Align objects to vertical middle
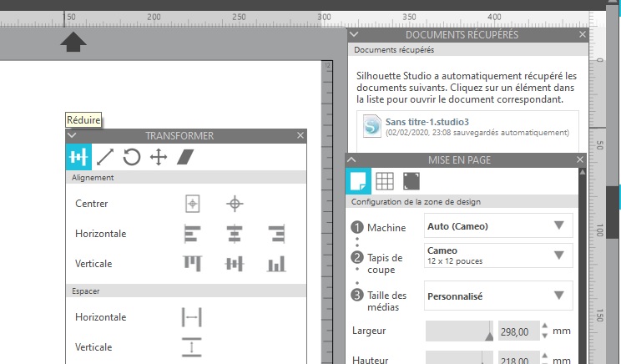Viewport: 621px width, 364px height. coord(235,264)
